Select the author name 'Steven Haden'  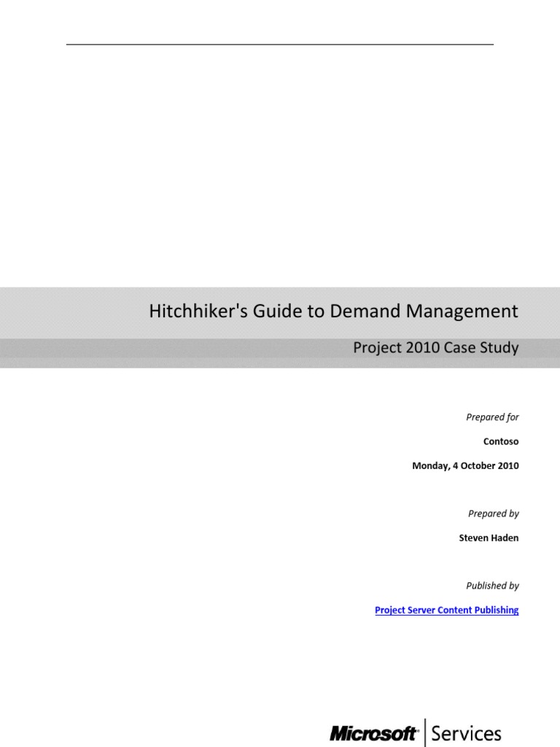[x=489, y=538]
